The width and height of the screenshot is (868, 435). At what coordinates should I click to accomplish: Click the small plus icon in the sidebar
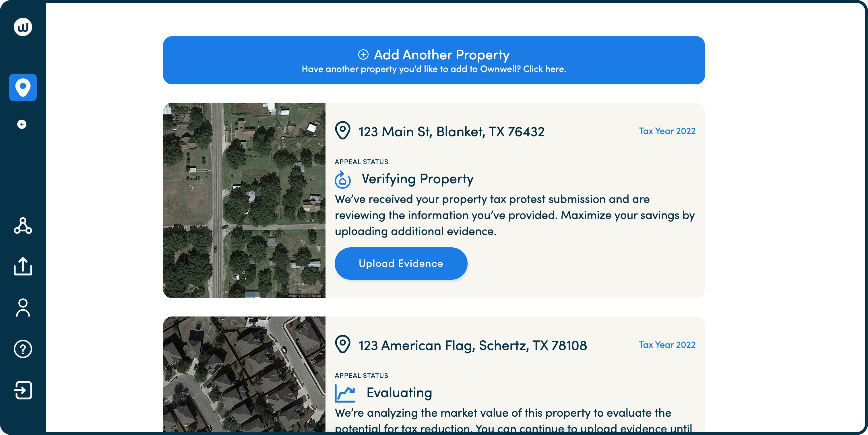point(22,124)
